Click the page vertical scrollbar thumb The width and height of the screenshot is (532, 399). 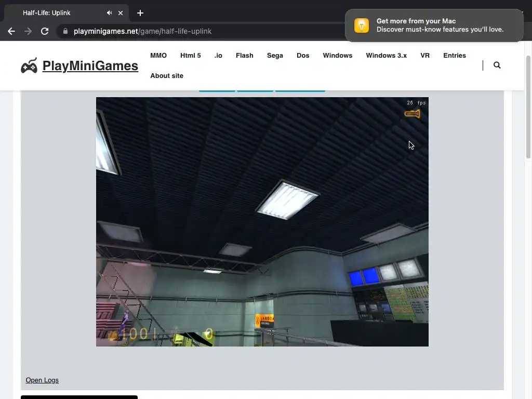pos(528,107)
